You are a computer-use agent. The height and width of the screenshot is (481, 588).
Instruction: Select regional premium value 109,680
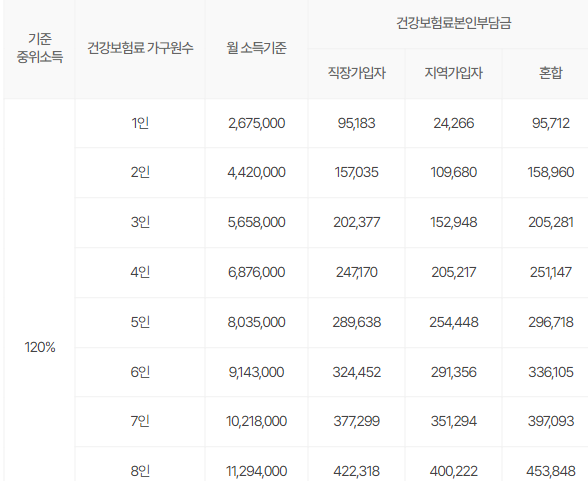[x=454, y=172]
